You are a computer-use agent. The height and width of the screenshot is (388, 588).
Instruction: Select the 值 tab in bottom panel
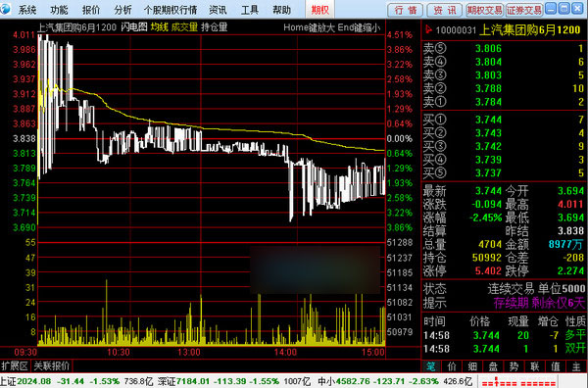pos(556,366)
